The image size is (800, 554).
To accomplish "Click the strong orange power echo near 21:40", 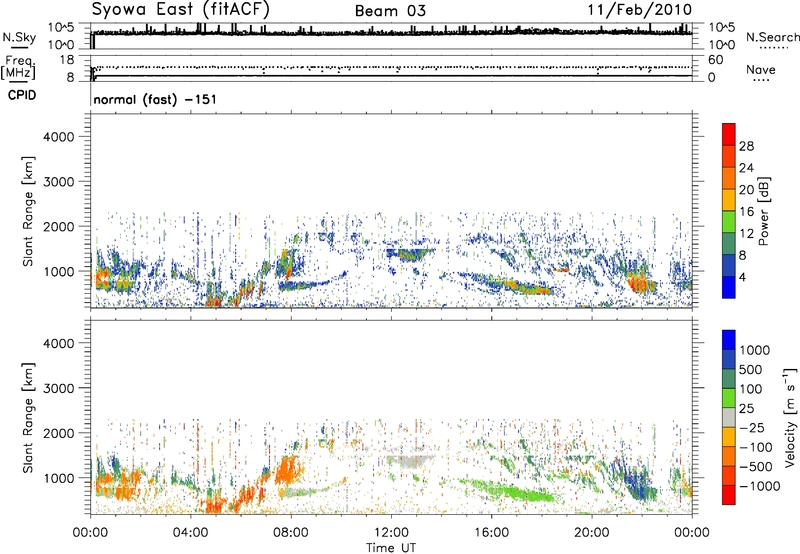I will pos(641,283).
